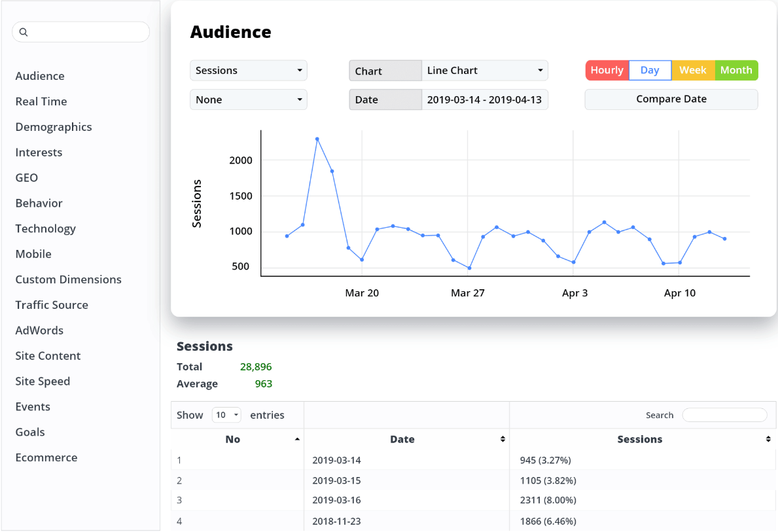The height and width of the screenshot is (532, 778).
Task: Open the Goals section
Action: 29,433
